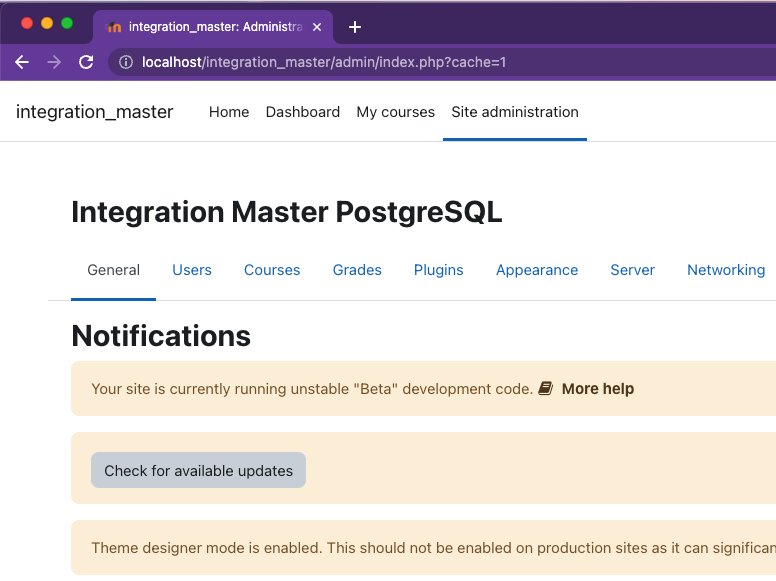
Task: Click the green maximize window button
Action: 67,23
